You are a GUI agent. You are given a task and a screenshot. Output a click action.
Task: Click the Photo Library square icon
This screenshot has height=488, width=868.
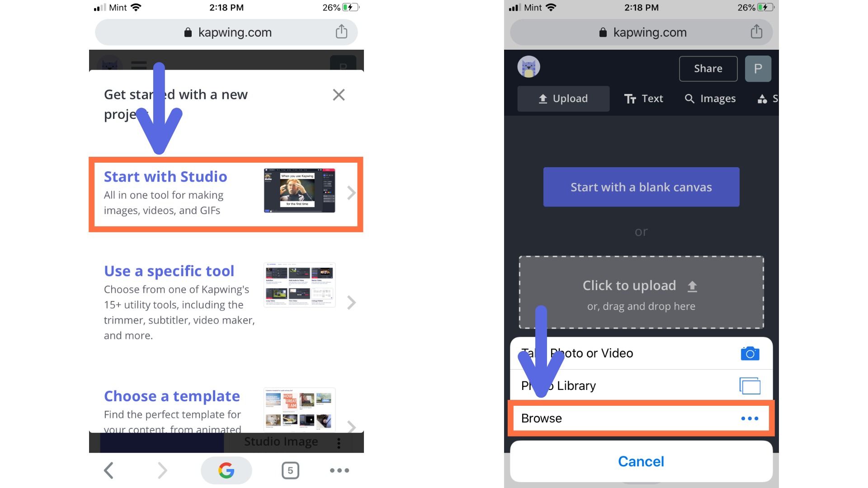(750, 385)
